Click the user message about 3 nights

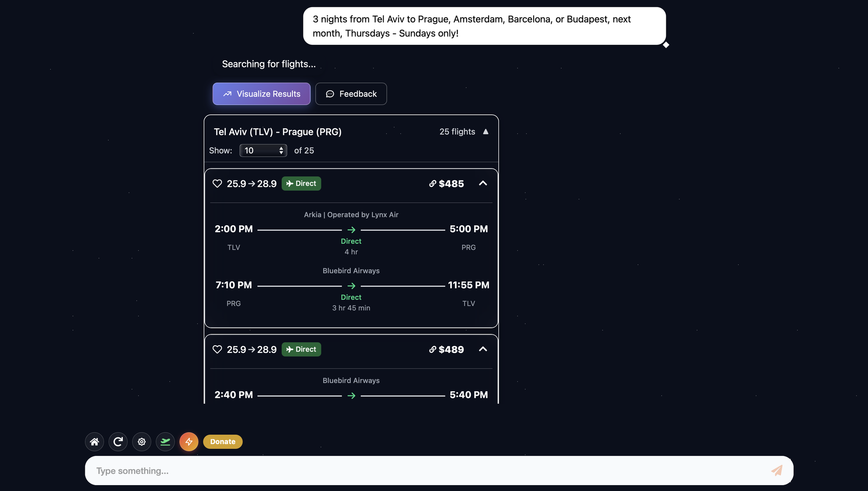click(x=484, y=26)
